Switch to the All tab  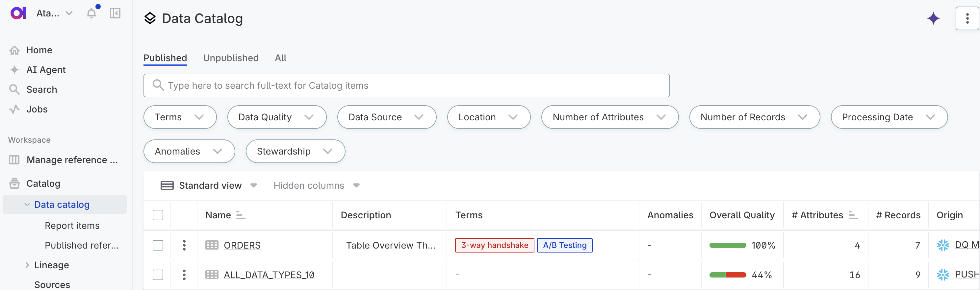(x=280, y=58)
